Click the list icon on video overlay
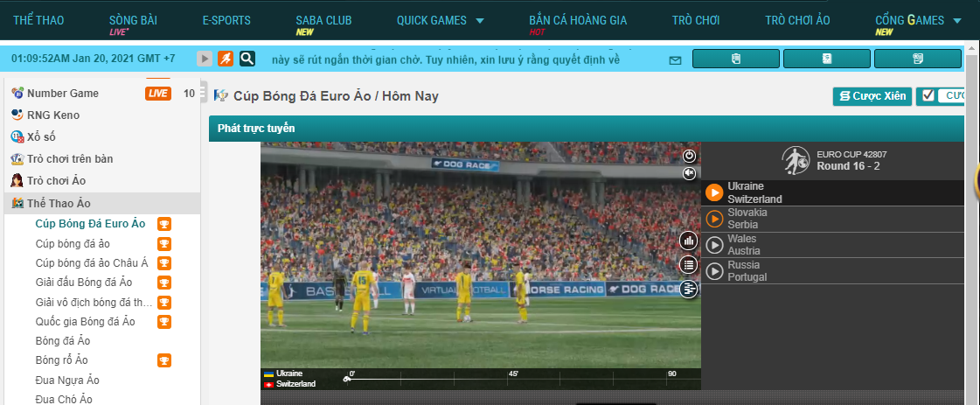 tap(689, 264)
